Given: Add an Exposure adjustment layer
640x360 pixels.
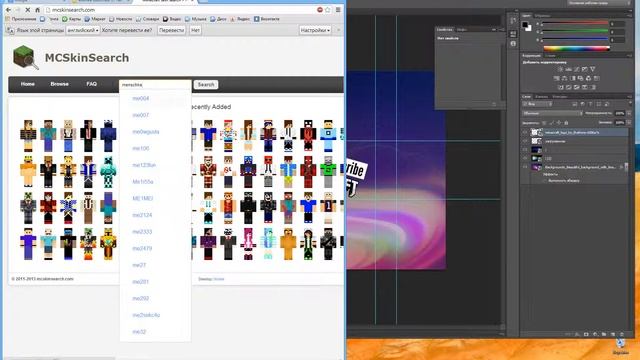Looking at the screenshot, I should [x=584, y=69].
